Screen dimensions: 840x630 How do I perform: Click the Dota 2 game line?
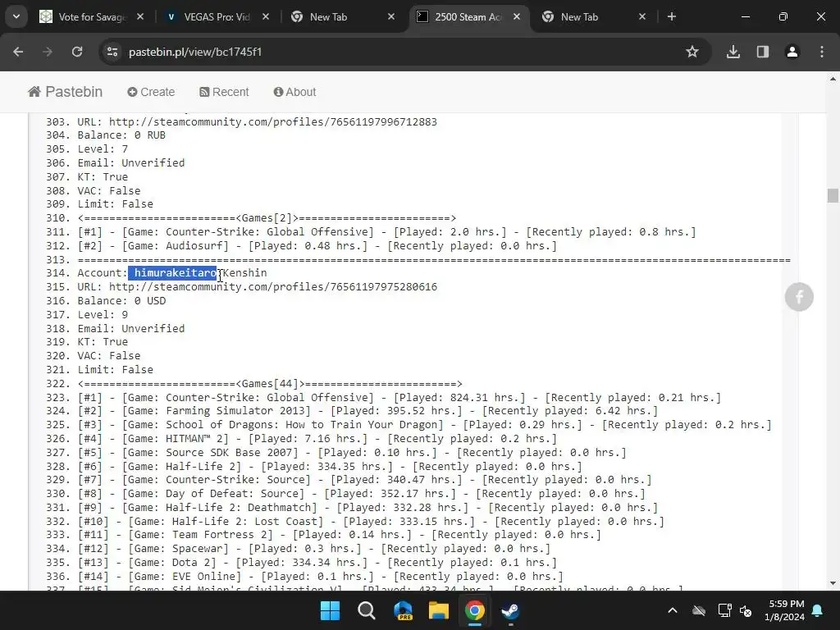[x=317, y=563]
